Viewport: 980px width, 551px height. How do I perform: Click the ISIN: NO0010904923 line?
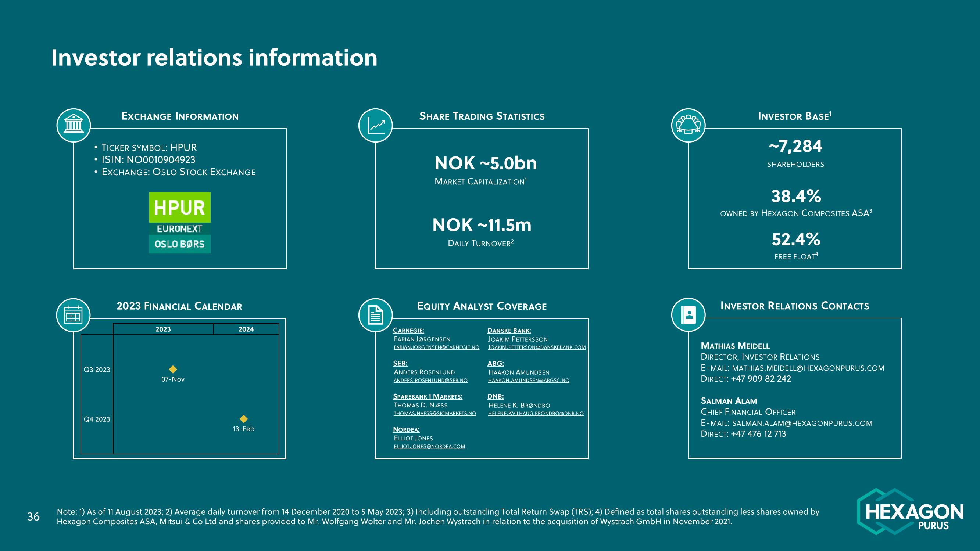(149, 160)
